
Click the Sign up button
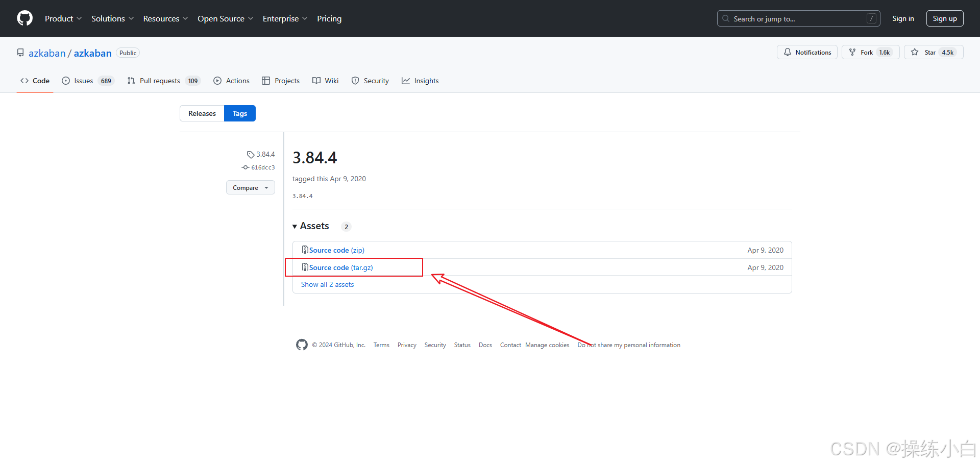[x=945, y=18]
